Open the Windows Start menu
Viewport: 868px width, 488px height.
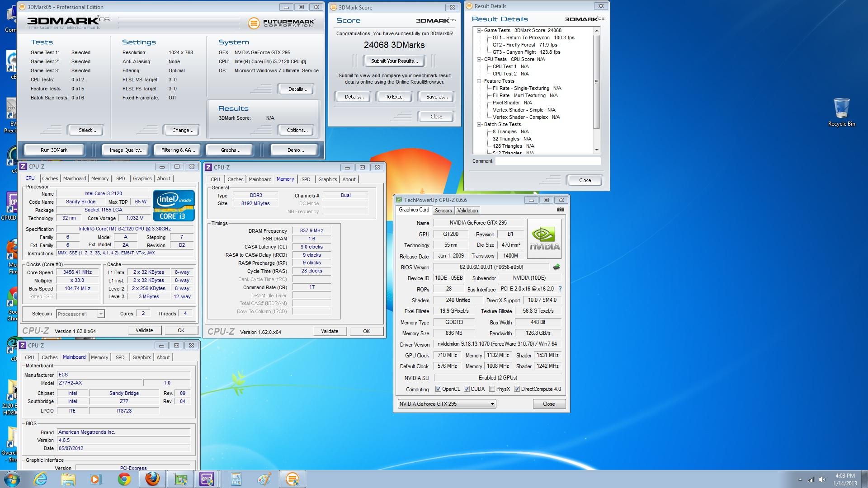coord(11,479)
